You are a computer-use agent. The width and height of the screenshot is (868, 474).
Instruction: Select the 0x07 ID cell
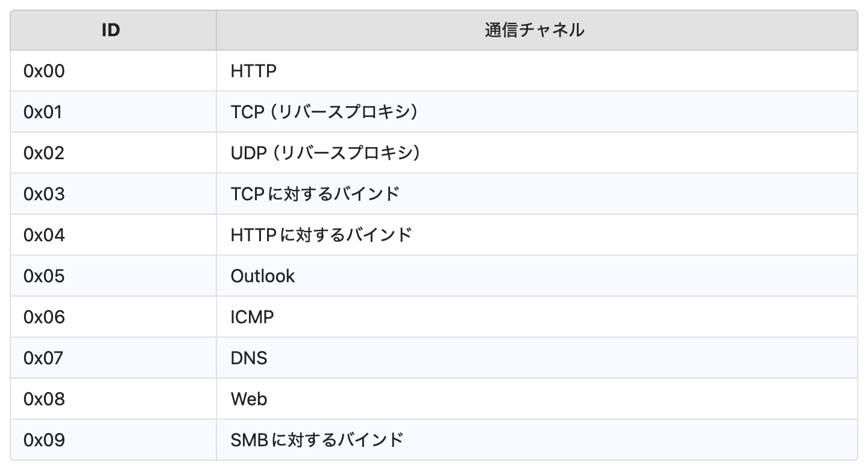click(x=43, y=358)
